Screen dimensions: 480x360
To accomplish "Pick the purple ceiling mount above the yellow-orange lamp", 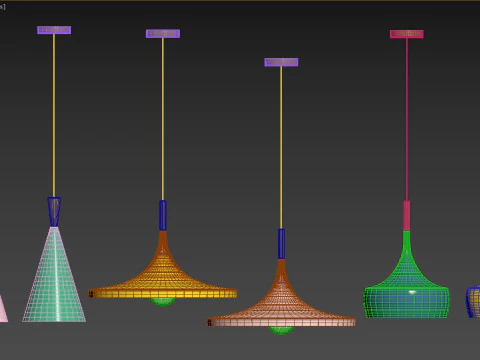I will (163, 34).
